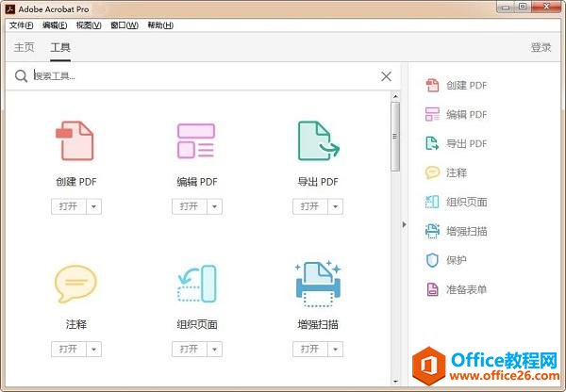Viewport: 566px width, 392px height.
Task: Open dropdown arrow beside 增强扫描 打开
Action: click(335, 349)
